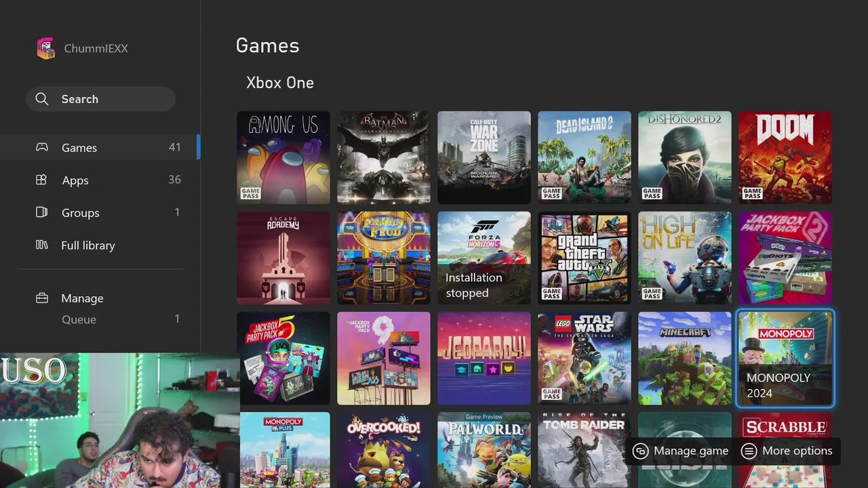
Task: Open the Manage section
Action: [x=100, y=298]
